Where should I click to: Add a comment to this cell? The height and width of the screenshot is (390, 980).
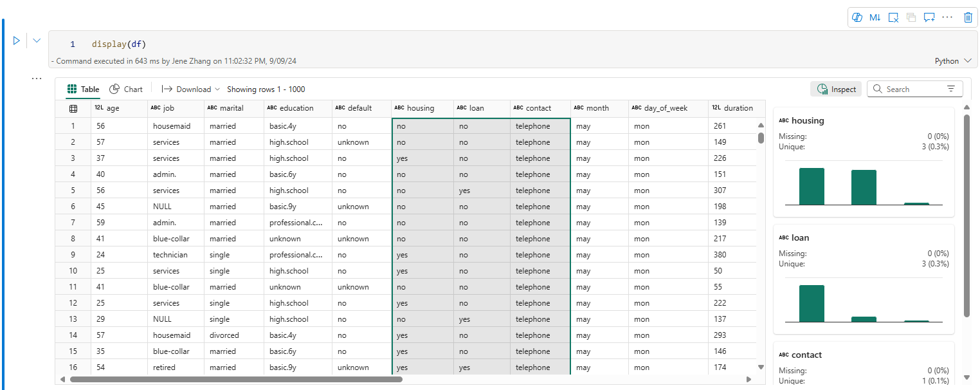tap(929, 17)
